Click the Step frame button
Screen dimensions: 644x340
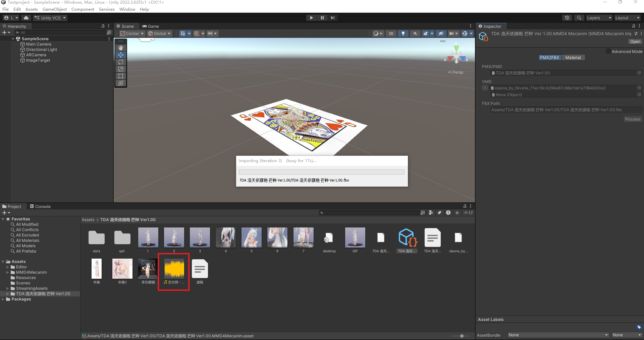click(332, 18)
